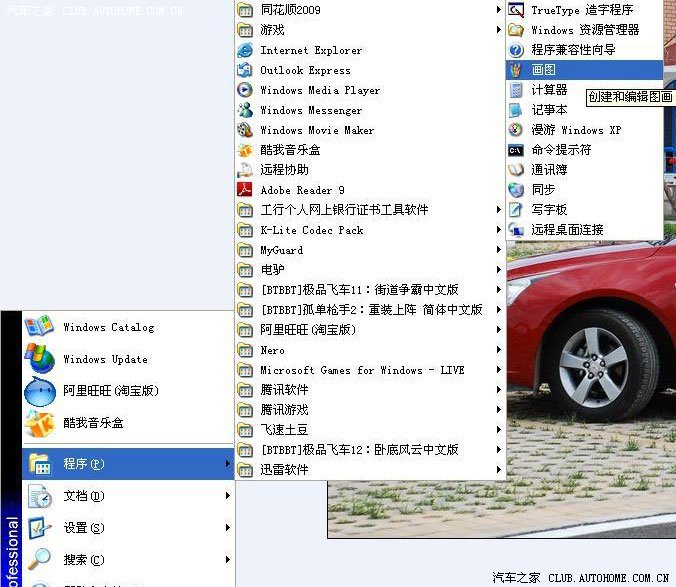Expand the 设置(S) submenu arrow
This screenshot has width=676, height=587.
pyautogui.click(x=228, y=528)
